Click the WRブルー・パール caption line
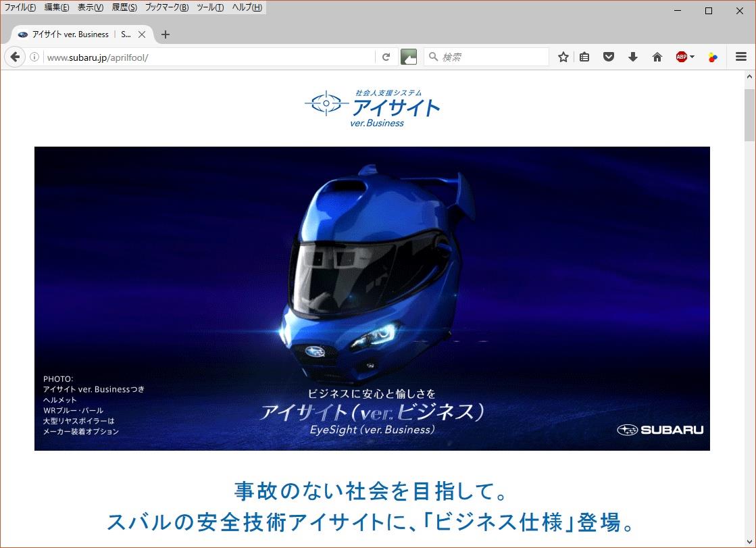The image size is (756, 548). (x=73, y=411)
